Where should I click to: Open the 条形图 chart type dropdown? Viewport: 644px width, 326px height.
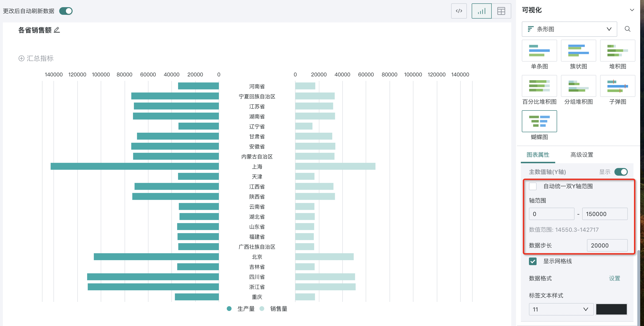[569, 29]
